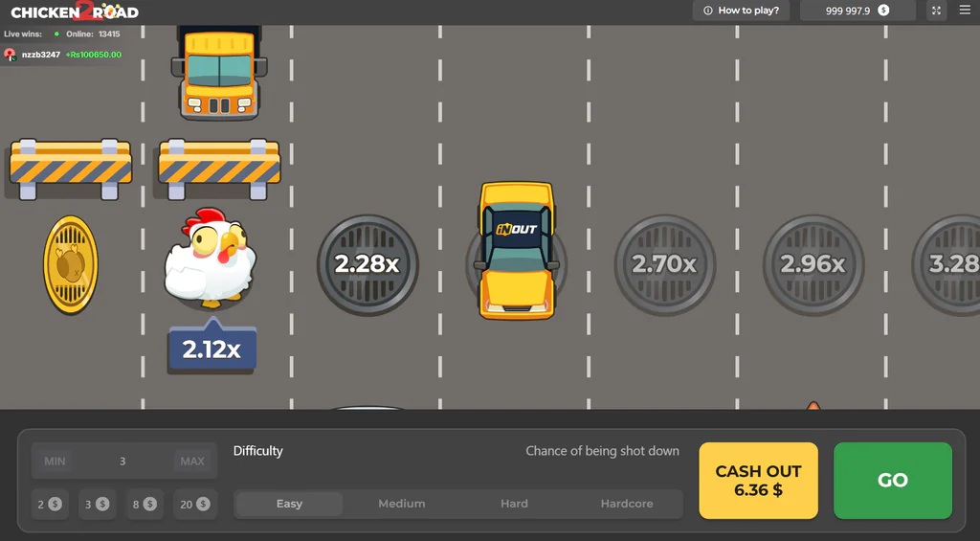
Task: Click the orange truck at top
Action: [x=219, y=73]
